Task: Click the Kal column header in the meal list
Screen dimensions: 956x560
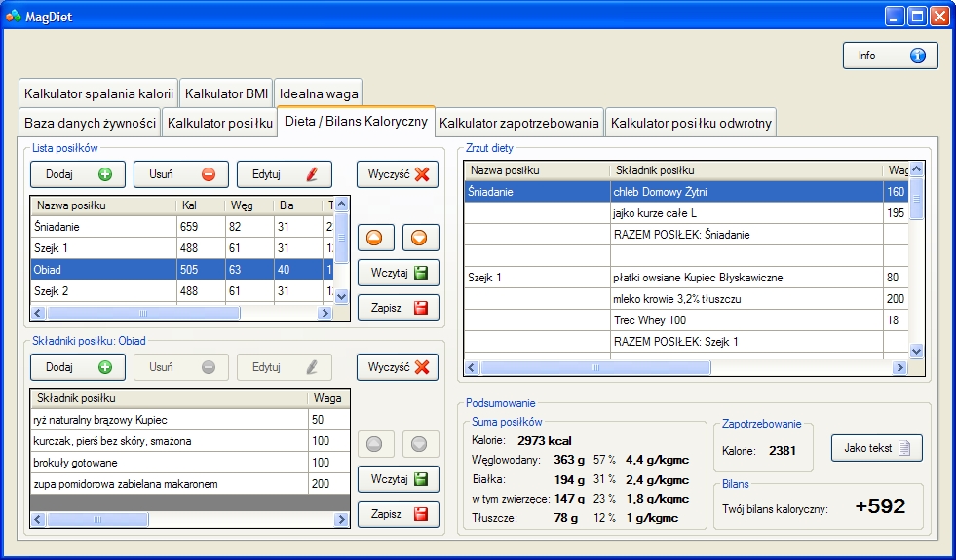Action: 201,205
